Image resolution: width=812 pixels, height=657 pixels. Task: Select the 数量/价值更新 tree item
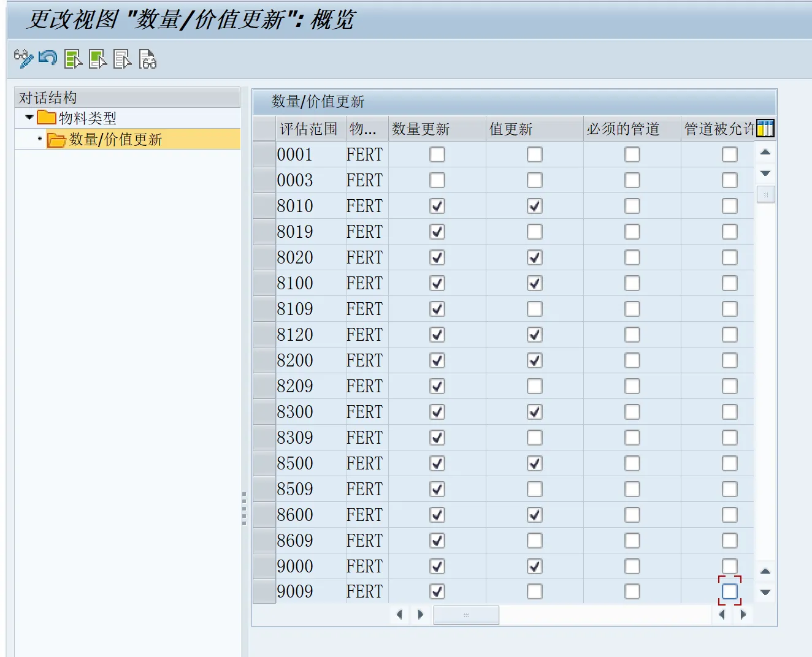(x=115, y=140)
